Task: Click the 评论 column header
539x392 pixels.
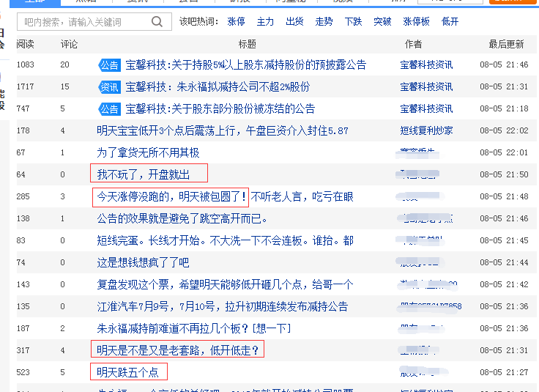Action: 69,44
